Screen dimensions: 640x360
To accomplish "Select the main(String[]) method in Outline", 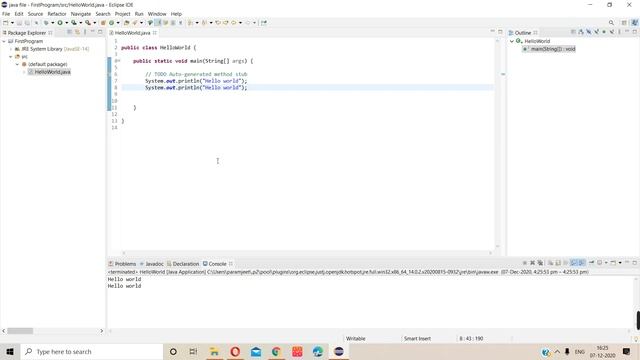I will click(x=549, y=49).
